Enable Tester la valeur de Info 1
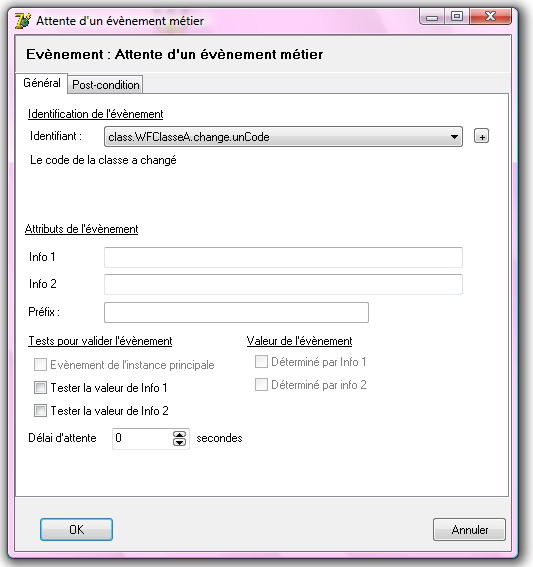This screenshot has width=533, height=567. [40, 388]
